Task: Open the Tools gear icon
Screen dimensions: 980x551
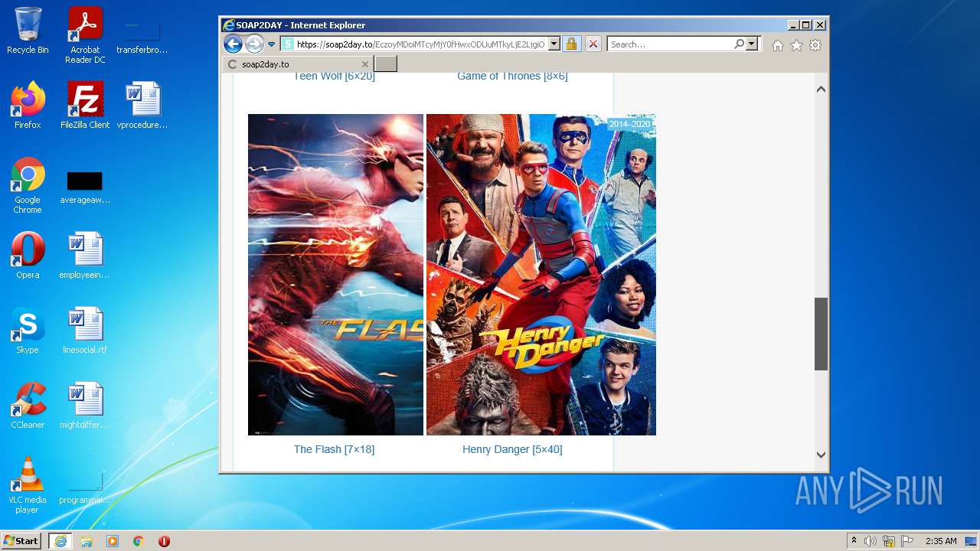Action: (815, 45)
